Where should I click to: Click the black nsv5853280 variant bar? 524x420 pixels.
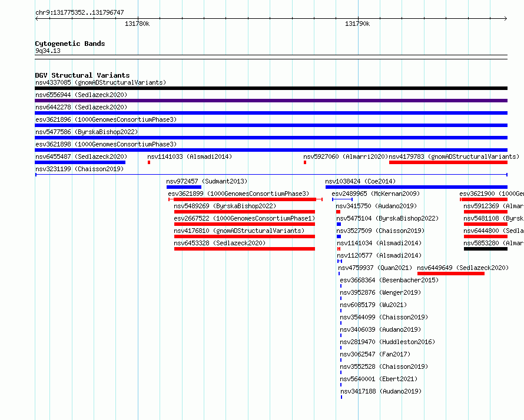pos(486,249)
